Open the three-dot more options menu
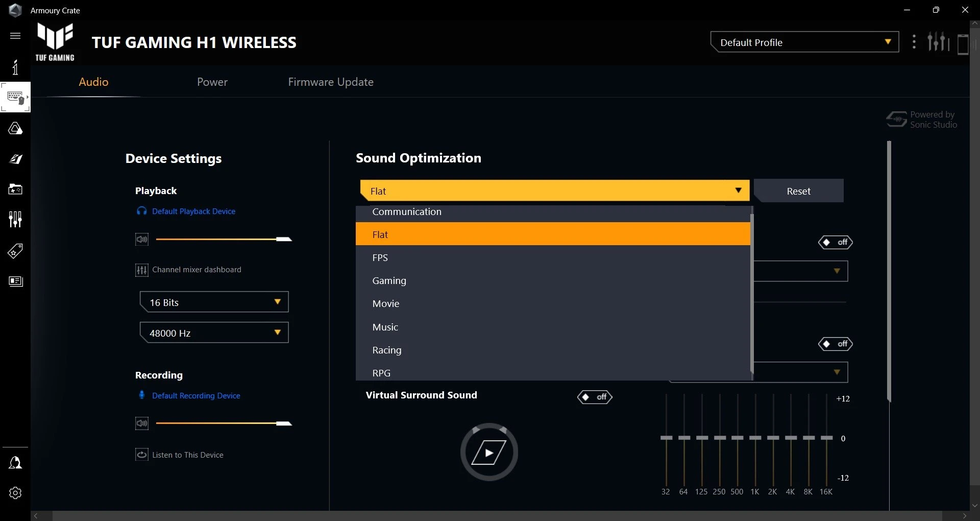The image size is (980, 521). (x=914, y=42)
